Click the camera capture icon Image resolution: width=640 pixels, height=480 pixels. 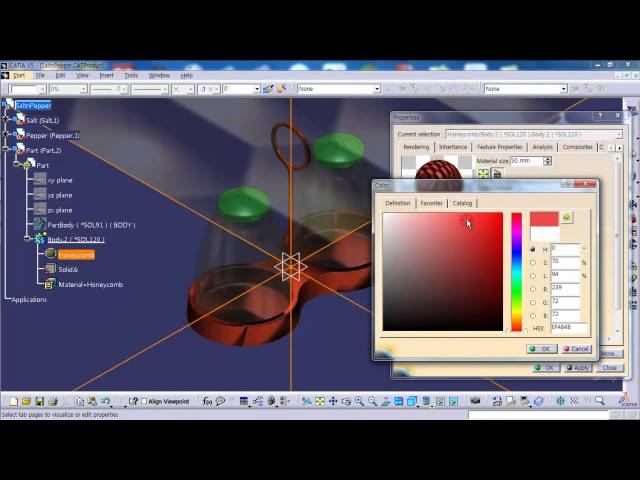475,402
